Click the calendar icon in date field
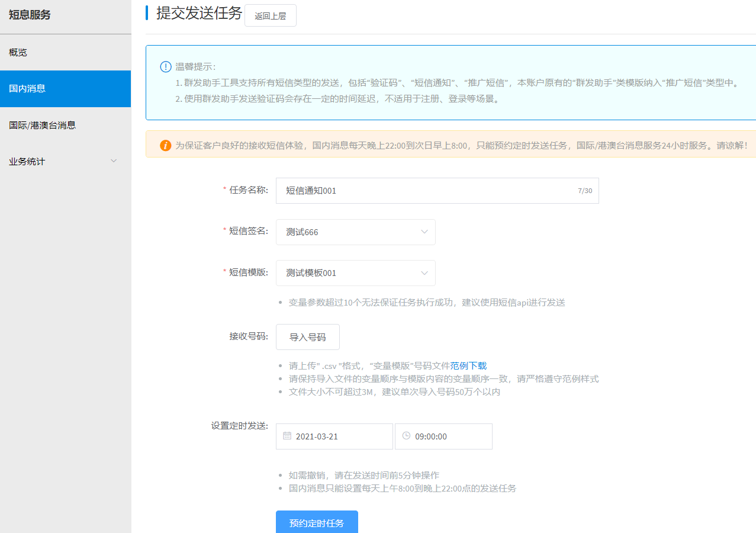Image resolution: width=756 pixels, height=533 pixels. (x=287, y=436)
